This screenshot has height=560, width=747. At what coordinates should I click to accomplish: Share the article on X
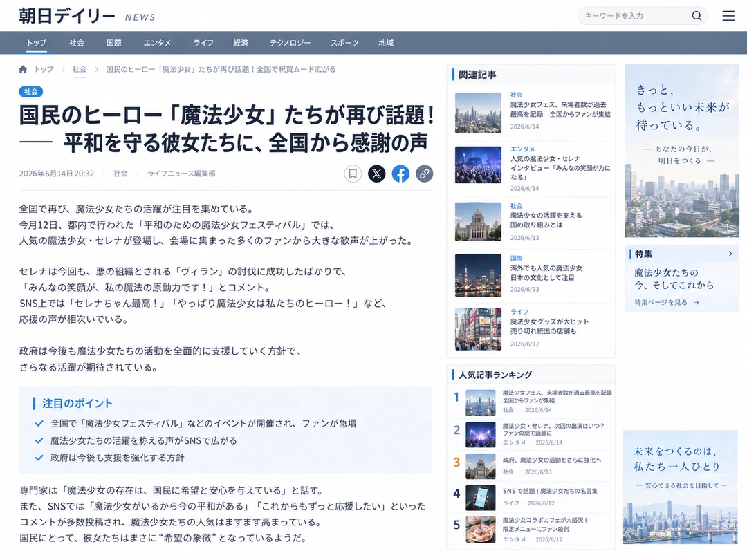point(376,174)
